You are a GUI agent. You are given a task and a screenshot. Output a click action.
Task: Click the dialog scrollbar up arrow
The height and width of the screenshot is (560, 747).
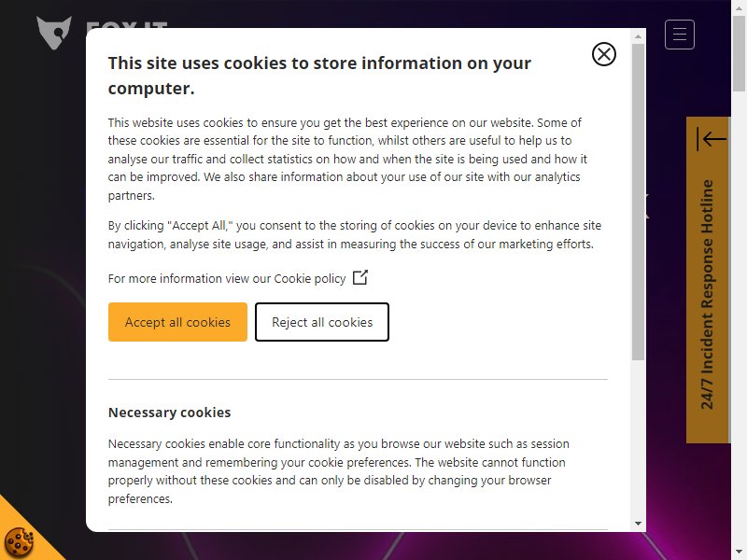638,36
